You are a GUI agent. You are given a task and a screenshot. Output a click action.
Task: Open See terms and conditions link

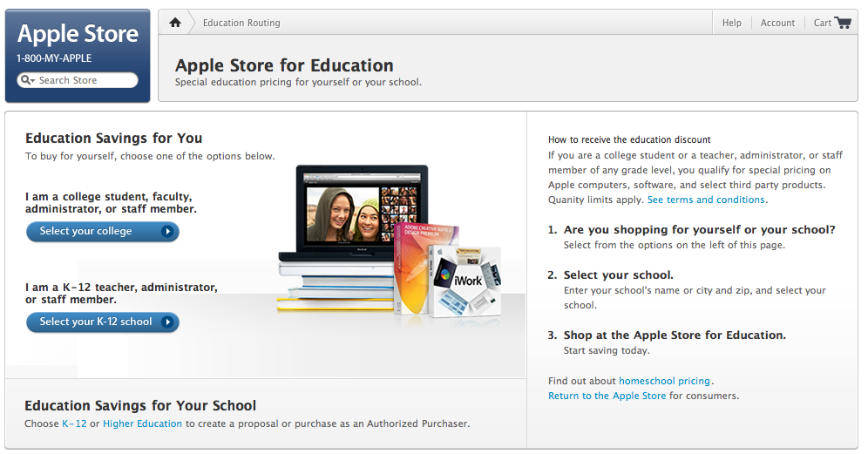(x=707, y=200)
